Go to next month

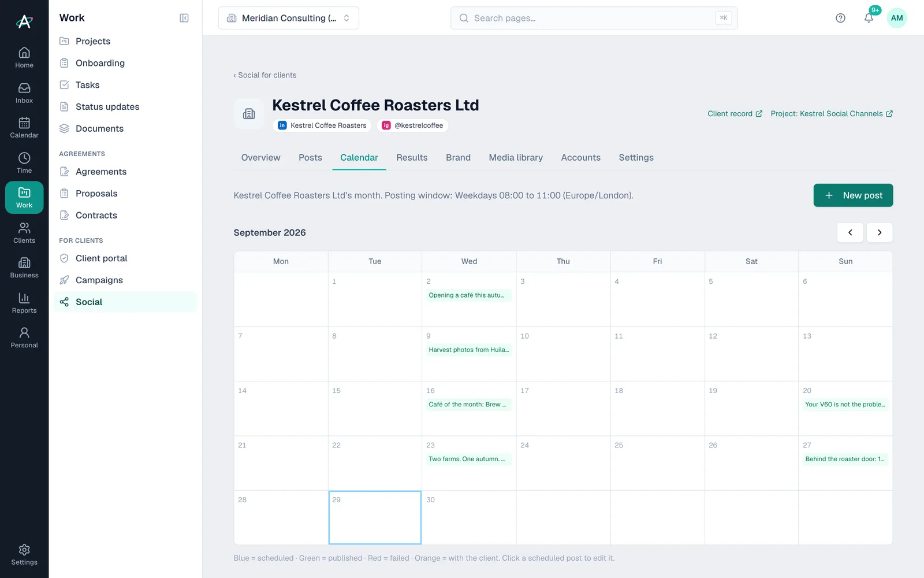(x=880, y=232)
